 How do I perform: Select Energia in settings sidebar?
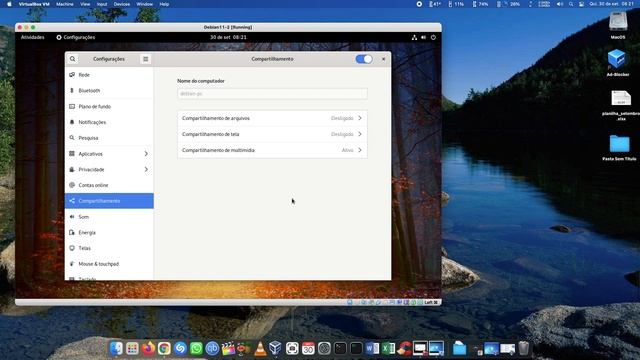click(x=109, y=233)
